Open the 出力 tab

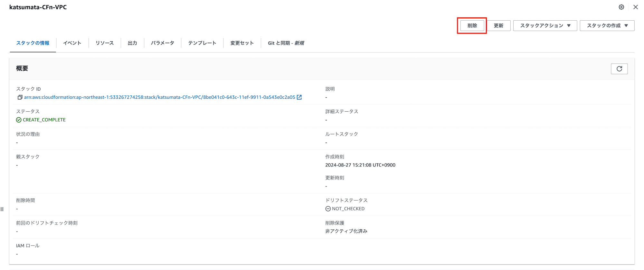pyautogui.click(x=132, y=43)
